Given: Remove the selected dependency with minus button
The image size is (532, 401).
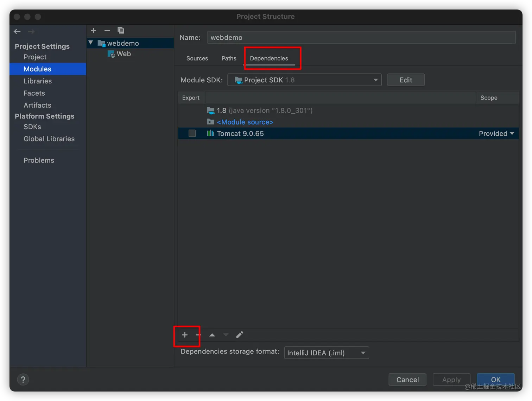Looking at the screenshot, I should [x=198, y=335].
